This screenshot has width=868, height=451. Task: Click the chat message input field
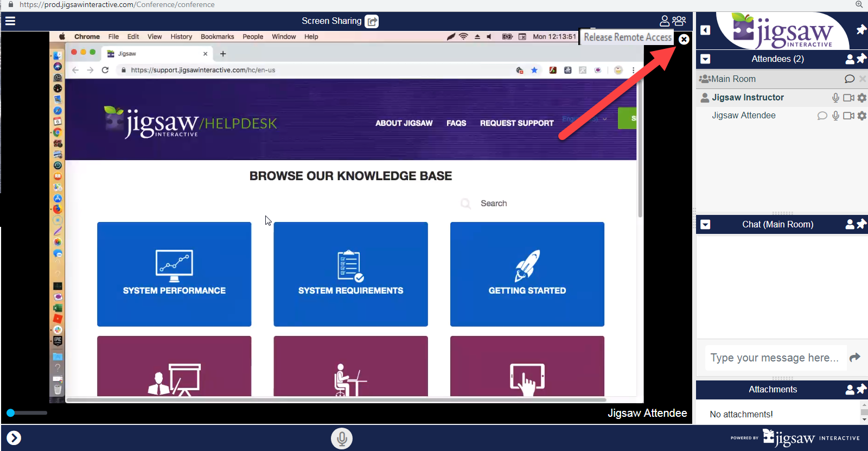point(775,358)
